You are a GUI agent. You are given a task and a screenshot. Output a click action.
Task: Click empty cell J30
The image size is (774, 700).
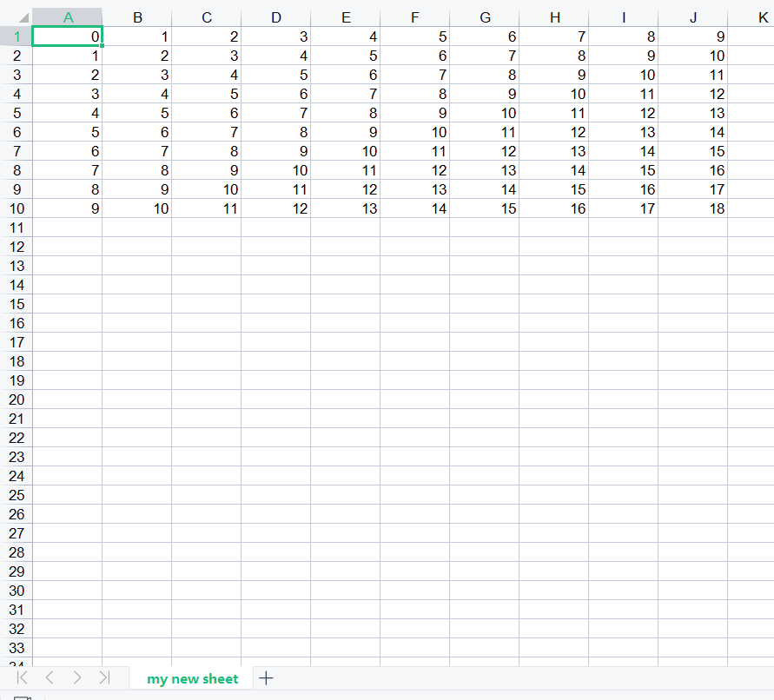click(x=693, y=591)
